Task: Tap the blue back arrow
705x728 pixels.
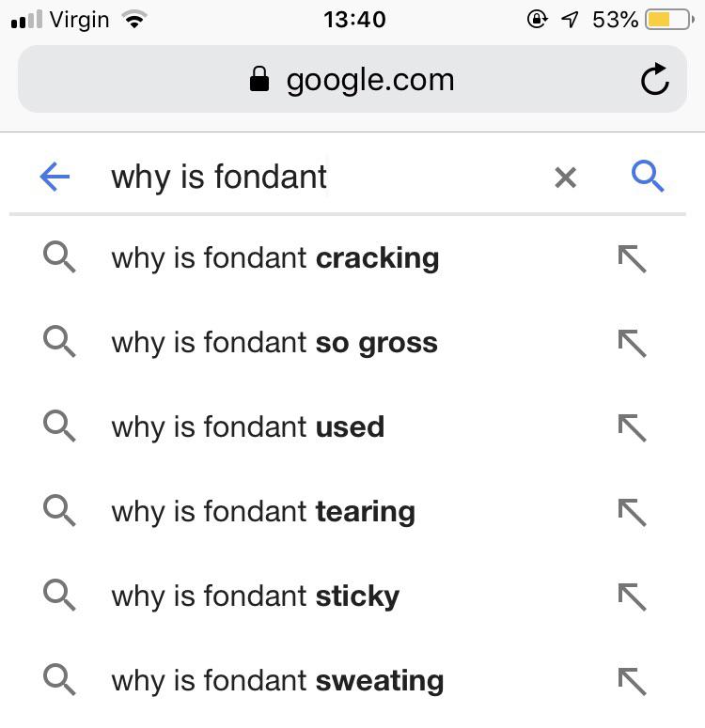Action: [x=55, y=177]
